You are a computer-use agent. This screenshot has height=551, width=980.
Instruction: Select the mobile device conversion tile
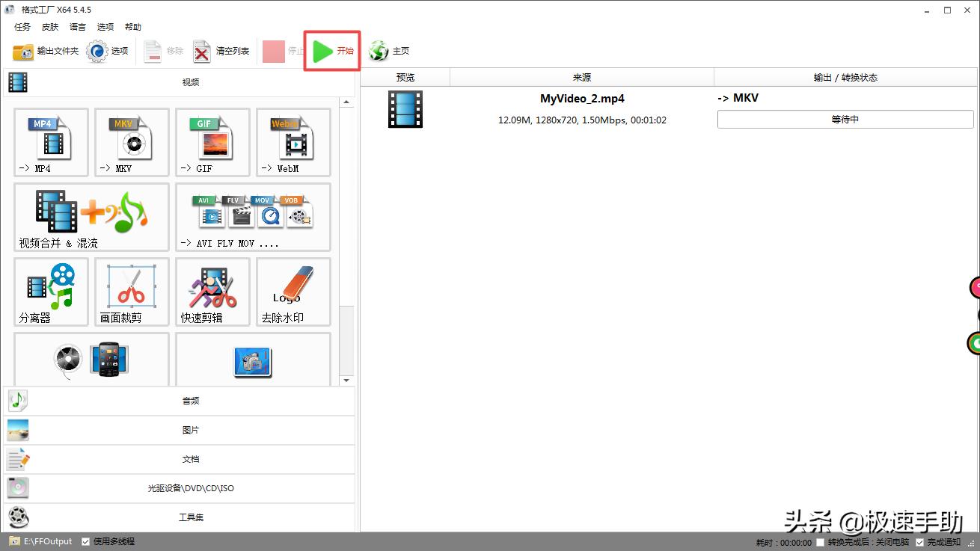click(91, 360)
